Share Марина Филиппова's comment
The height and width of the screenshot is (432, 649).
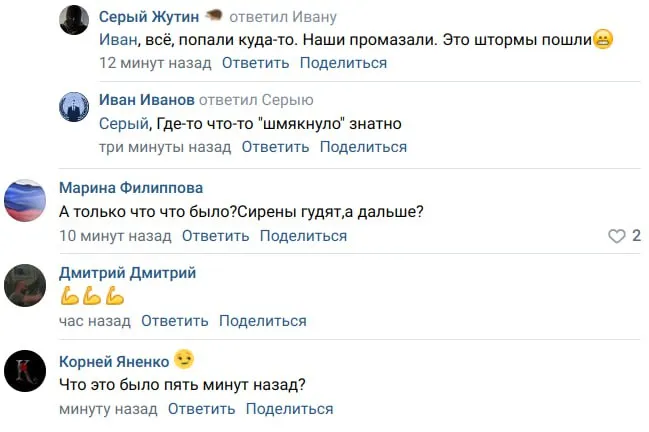tap(303, 236)
